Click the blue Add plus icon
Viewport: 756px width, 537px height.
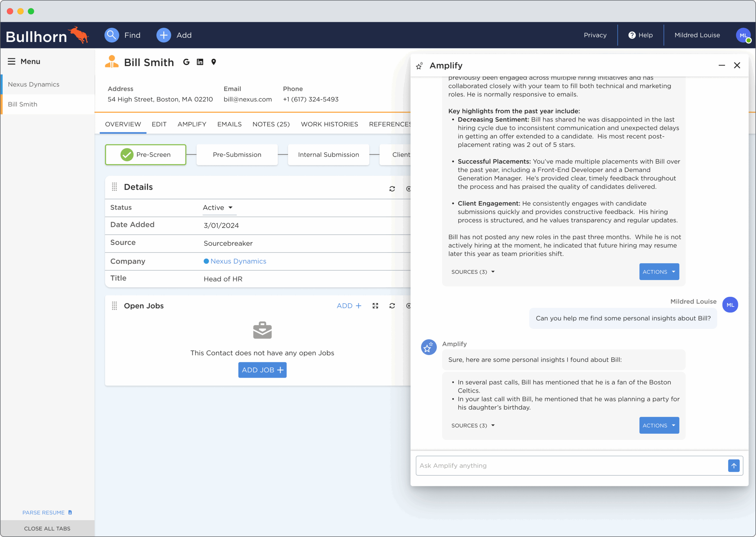click(163, 35)
